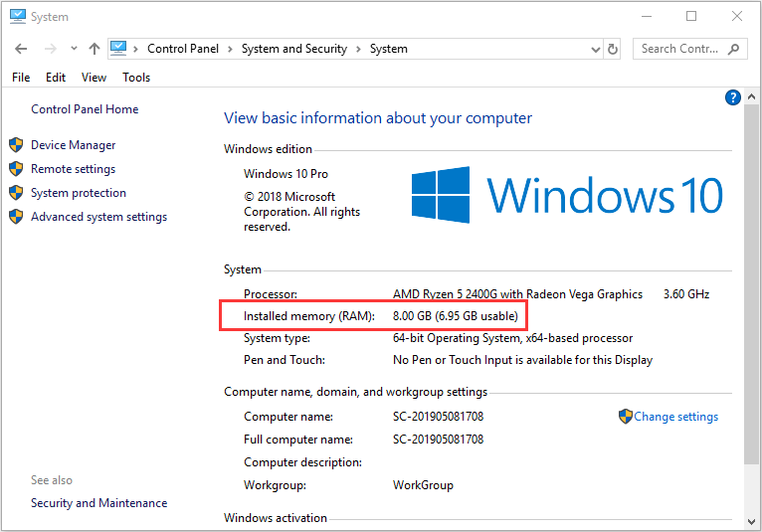Expand chevron before Control Panel breadcrumb
The width and height of the screenshot is (762, 532).
(135, 49)
